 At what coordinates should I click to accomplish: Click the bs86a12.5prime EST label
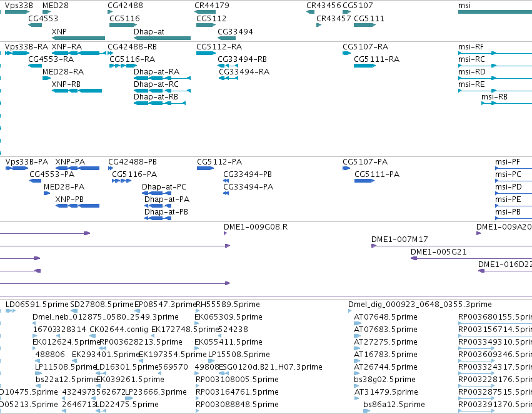[x=394, y=404]
